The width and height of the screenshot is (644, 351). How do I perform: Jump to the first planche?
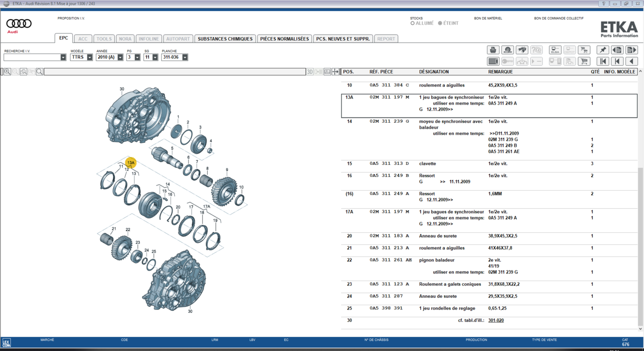603,61
